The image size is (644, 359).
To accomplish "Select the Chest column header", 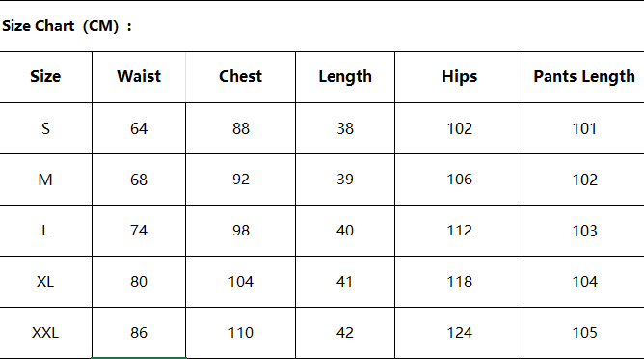I will click(240, 77).
